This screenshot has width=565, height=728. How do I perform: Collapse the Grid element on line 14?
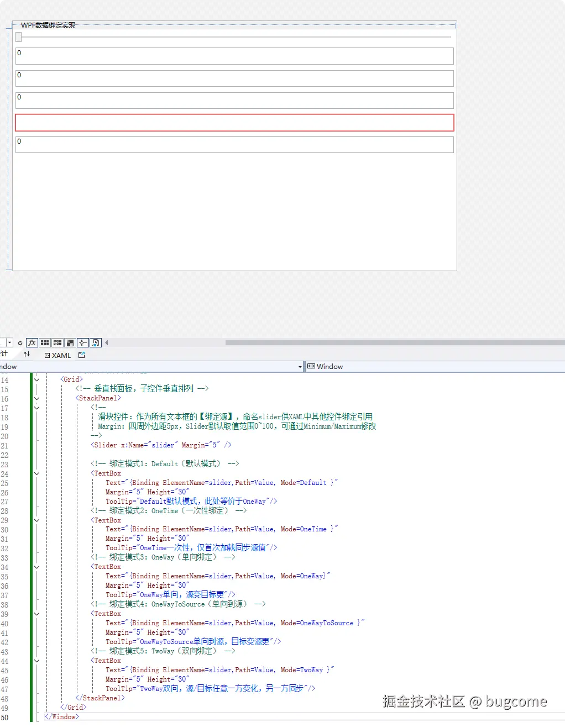coord(37,379)
